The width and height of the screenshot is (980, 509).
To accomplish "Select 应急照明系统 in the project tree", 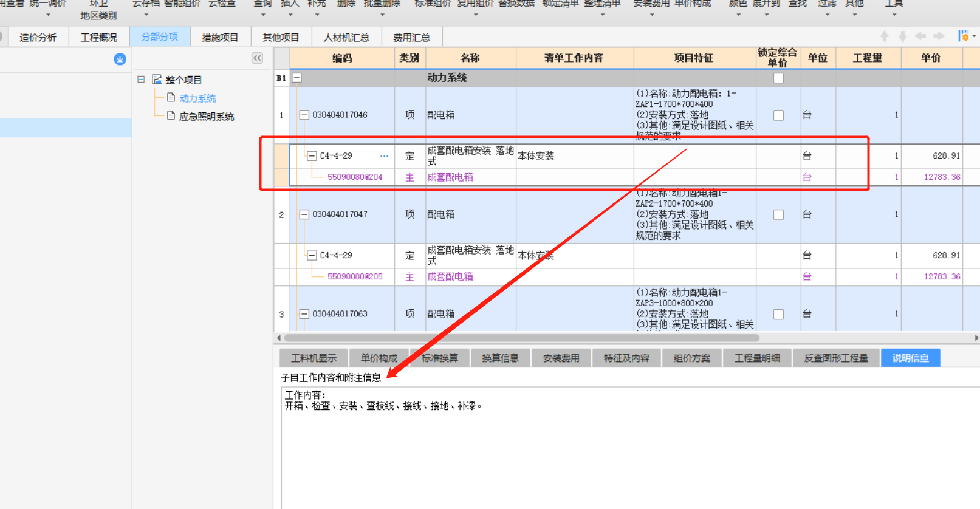I will pyautogui.click(x=207, y=116).
